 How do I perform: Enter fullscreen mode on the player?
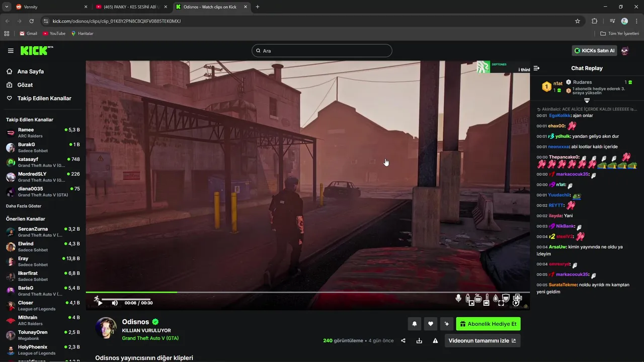(501, 303)
